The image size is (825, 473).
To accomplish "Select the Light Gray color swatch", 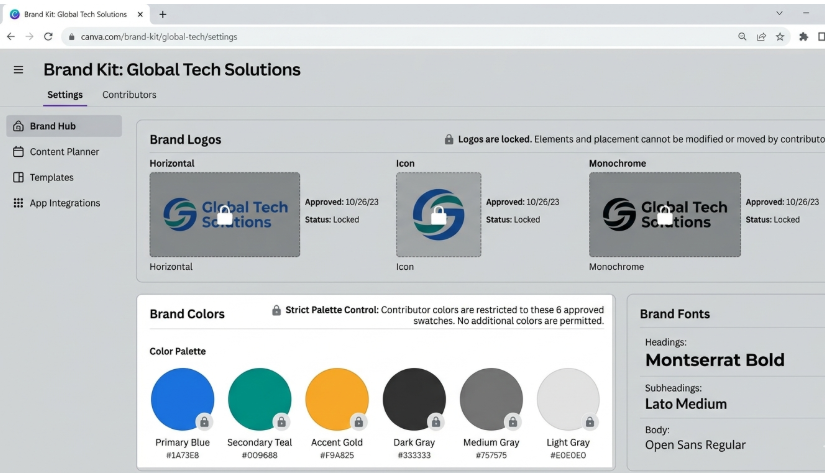I will 568,399.
